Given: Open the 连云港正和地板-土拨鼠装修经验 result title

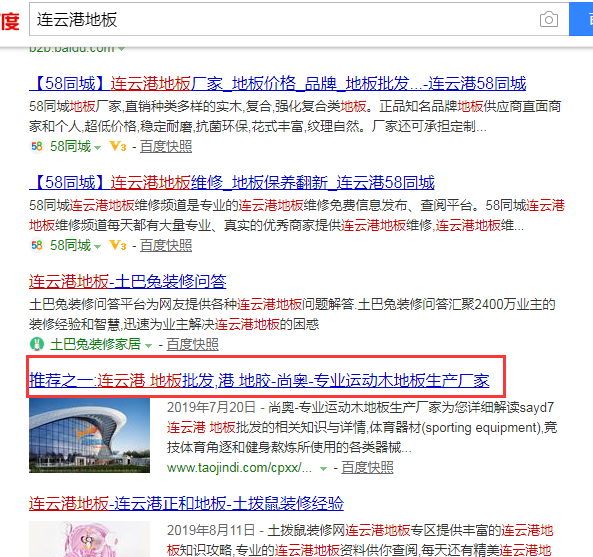Looking at the screenshot, I should tap(186, 503).
